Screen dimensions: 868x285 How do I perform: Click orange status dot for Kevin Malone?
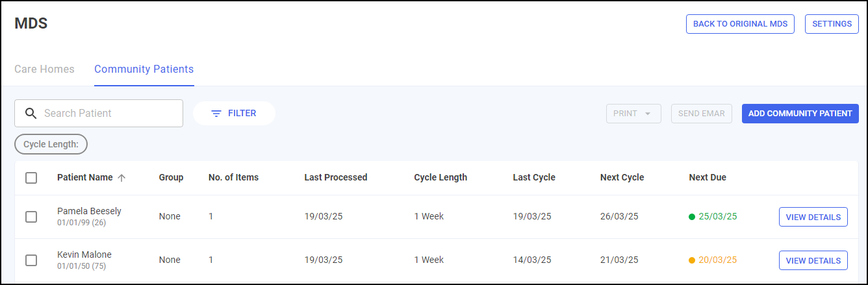[692, 260]
